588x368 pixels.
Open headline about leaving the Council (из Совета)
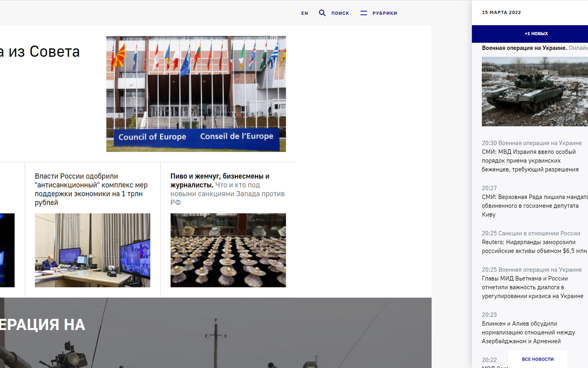40,52
